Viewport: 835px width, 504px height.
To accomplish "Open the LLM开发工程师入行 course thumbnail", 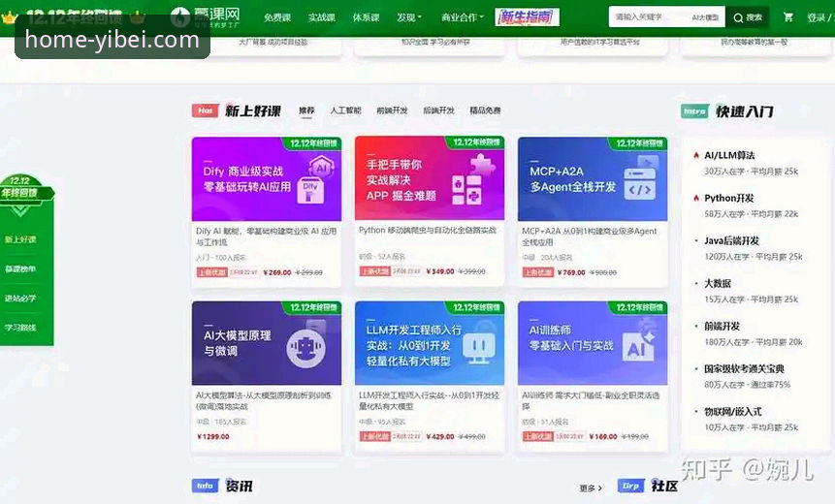I will pos(430,343).
